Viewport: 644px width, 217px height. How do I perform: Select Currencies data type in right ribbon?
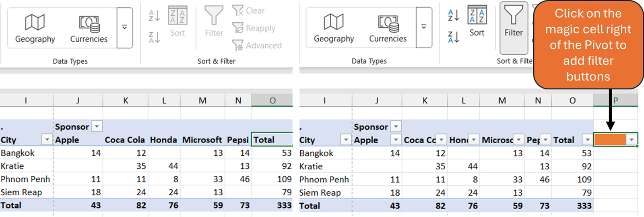point(388,28)
